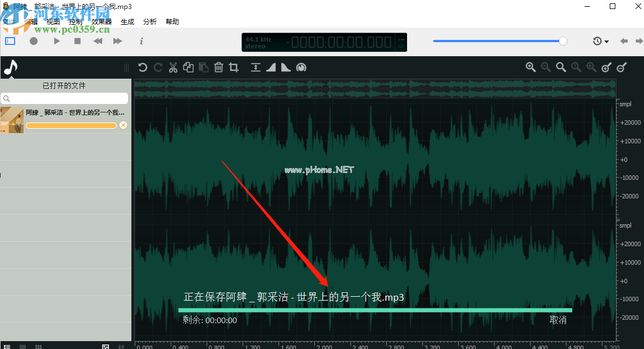Click the Undo arrow icon
This screenshot has height=349, width=644.
[143, 67]
